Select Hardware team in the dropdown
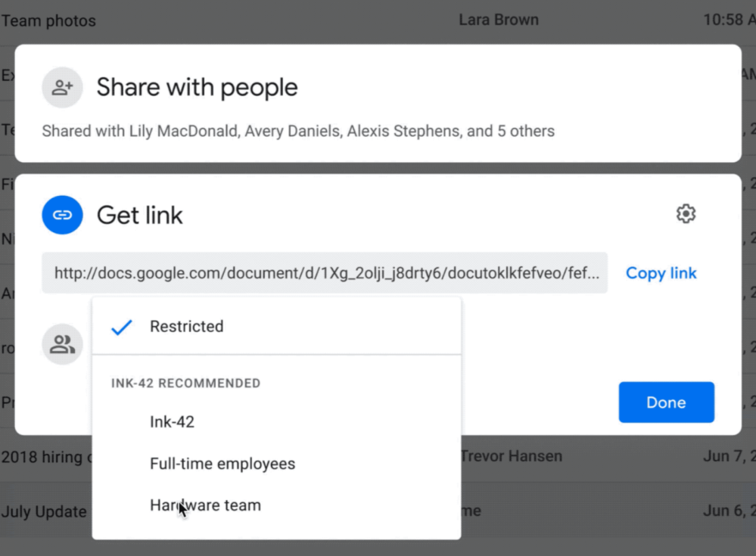Image resolution: width=756 pixels, height=556 pixels. 205,505
